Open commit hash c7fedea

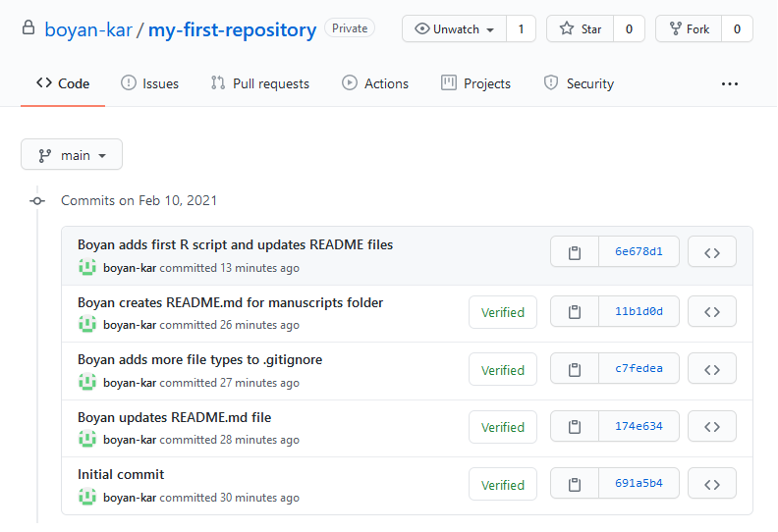[639, 369]
